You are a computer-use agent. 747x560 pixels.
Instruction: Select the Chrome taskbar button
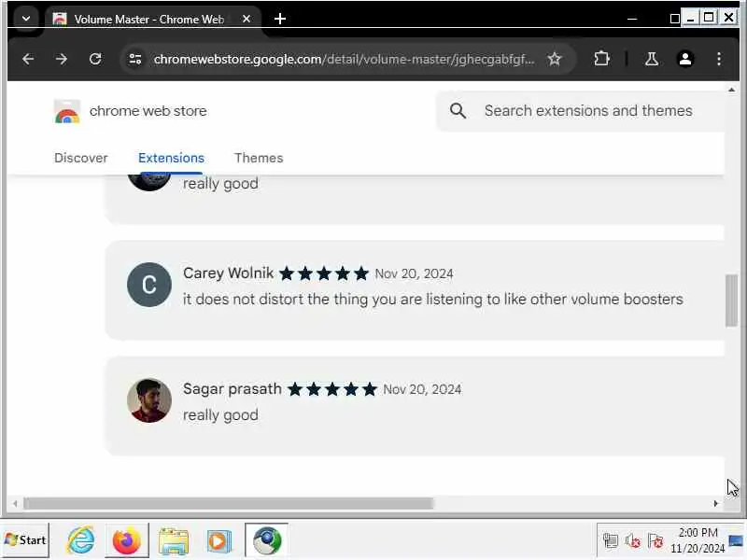267,540
